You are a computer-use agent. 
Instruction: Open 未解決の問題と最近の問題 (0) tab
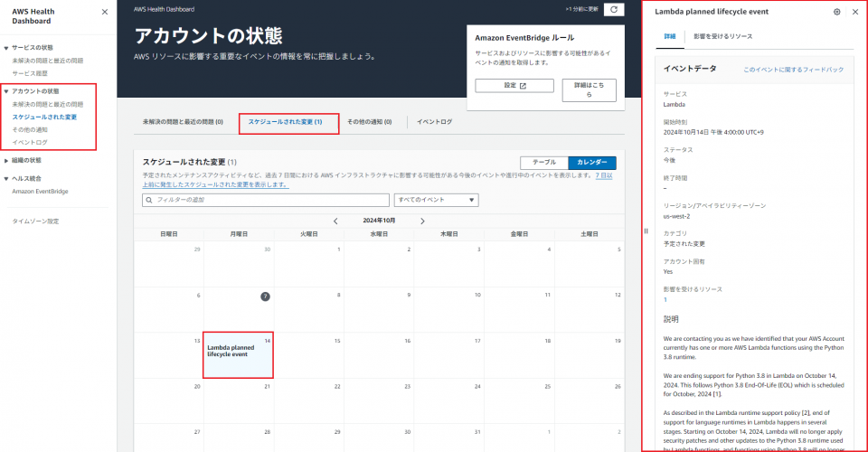coord(183,122)
